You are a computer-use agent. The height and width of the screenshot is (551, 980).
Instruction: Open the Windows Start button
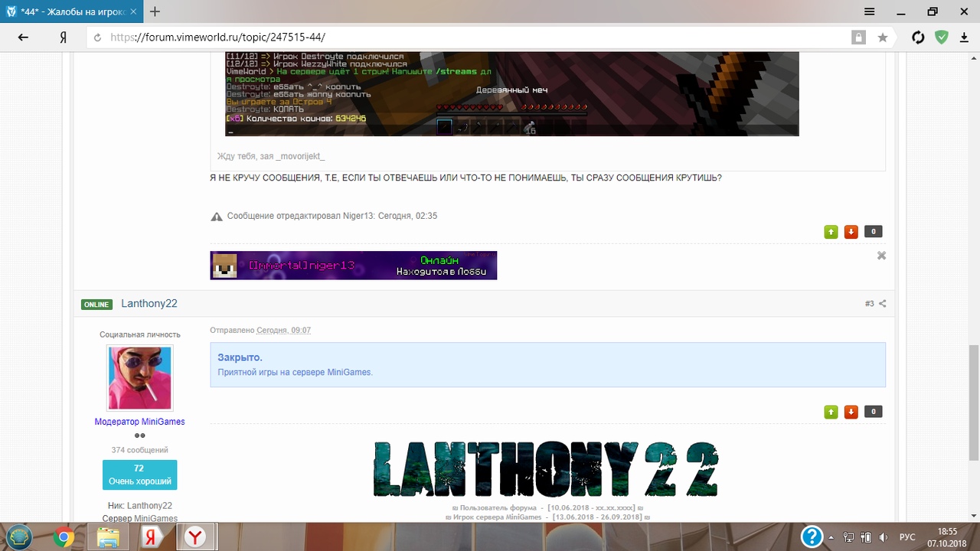pos(20,537)
